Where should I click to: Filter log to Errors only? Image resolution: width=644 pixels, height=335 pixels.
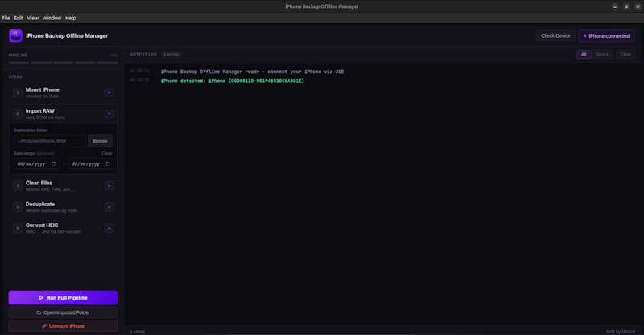coord(601,54)
